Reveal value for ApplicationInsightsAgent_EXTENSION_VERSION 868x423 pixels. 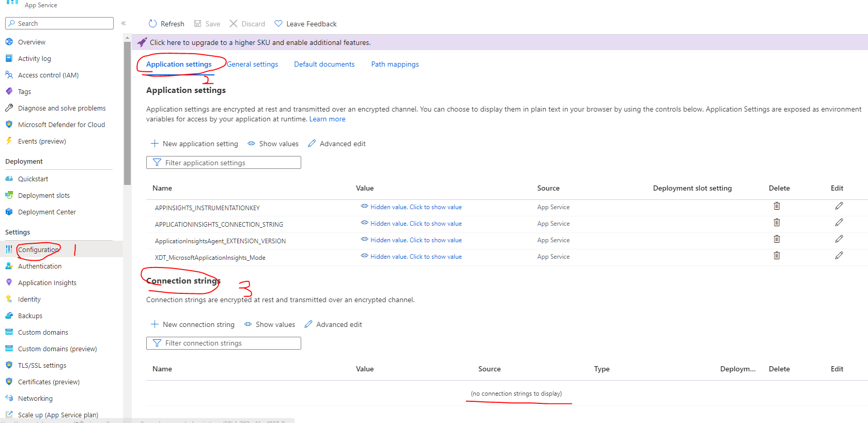click(x=411, y=240)
